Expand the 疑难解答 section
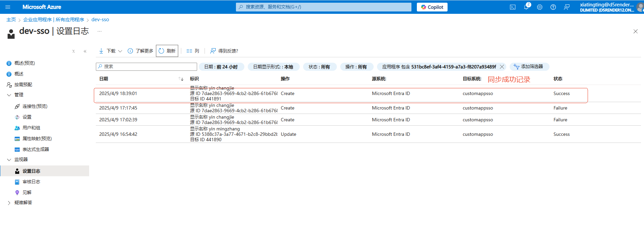 point(9,203)
